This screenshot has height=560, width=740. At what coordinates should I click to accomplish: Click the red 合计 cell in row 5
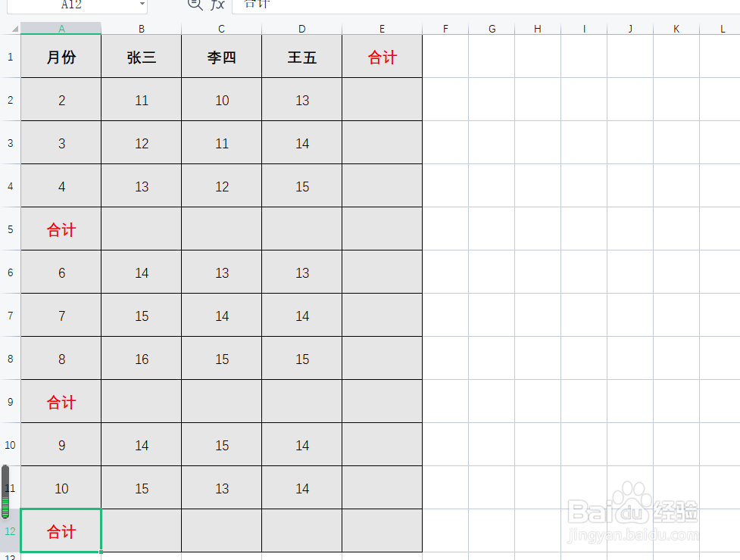pyautogui.click(x=61, y=229)
